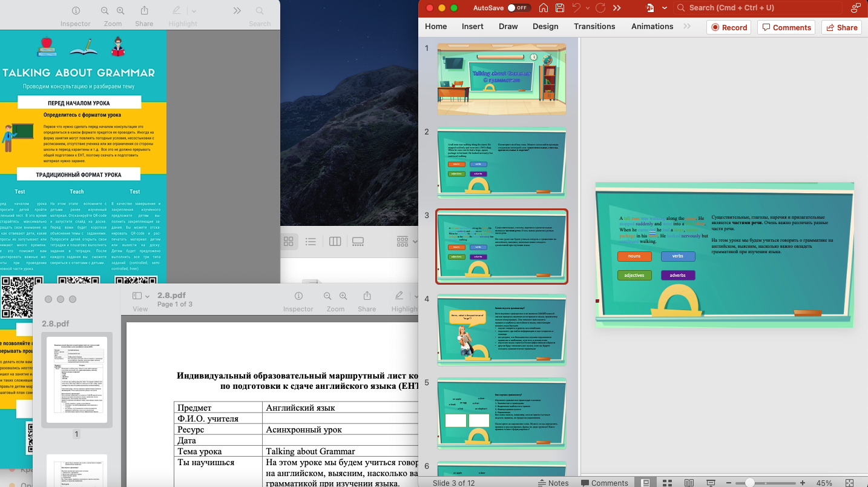
Task: Click the Home icon in PowerPoint title bar
Action: [544, 8]
